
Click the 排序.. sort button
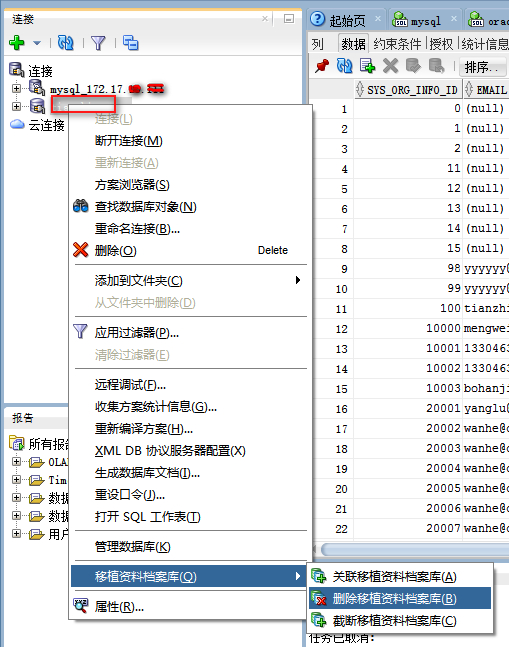481,67
